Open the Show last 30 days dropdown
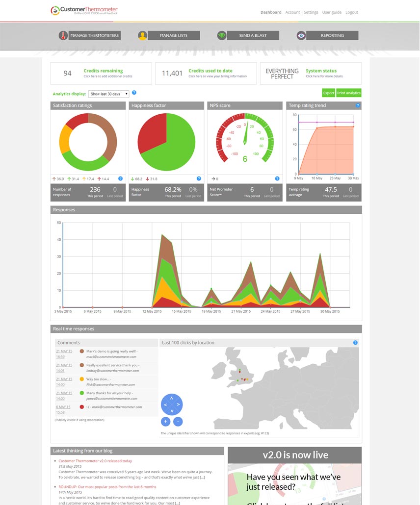The width and height of the screenshot is (420, 505). point(108,94)
